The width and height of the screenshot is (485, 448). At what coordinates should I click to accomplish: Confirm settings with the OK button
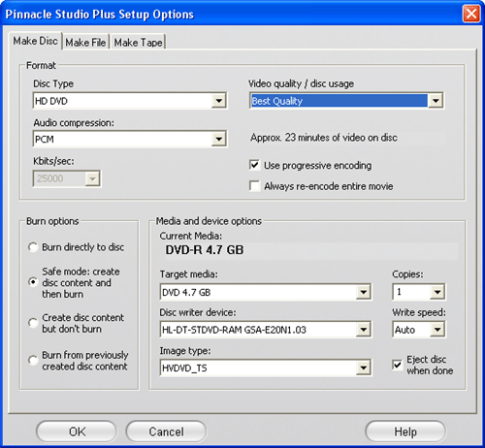tap(77, 432)
